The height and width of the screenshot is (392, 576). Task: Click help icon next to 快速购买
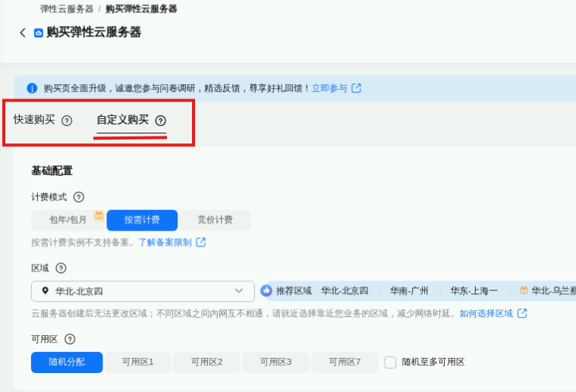pyautogui.click(x=67, y=121)
